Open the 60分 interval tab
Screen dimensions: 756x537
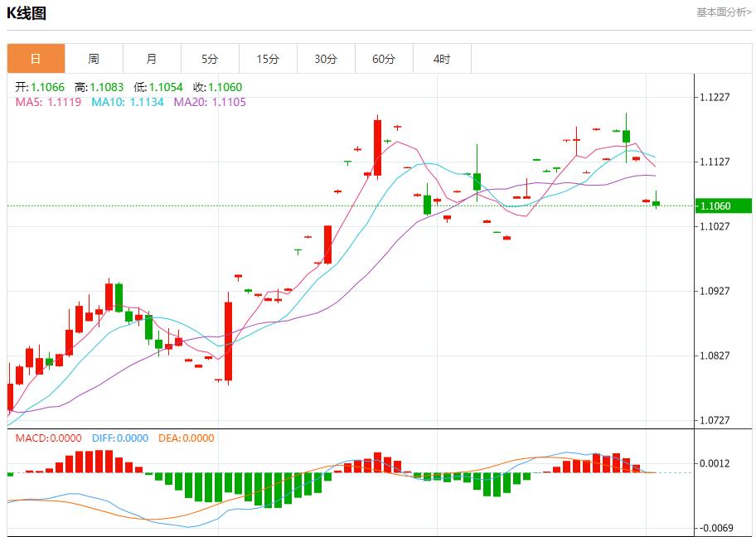click(x=384, y=59)
